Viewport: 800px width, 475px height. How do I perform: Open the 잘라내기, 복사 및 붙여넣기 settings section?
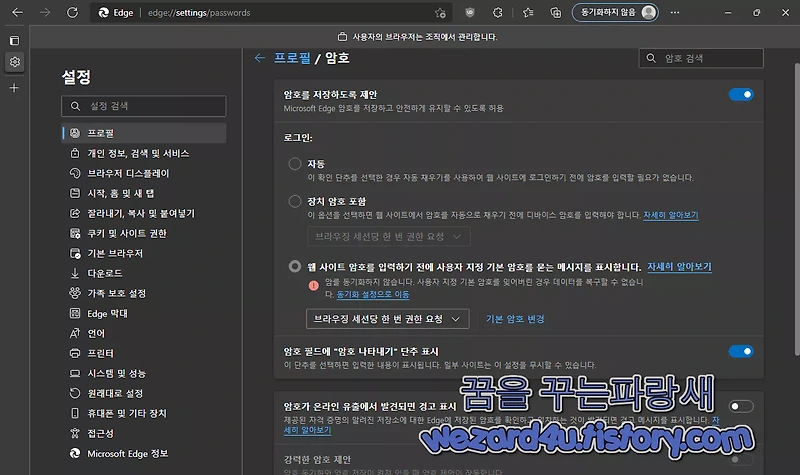tap(143, 213)
